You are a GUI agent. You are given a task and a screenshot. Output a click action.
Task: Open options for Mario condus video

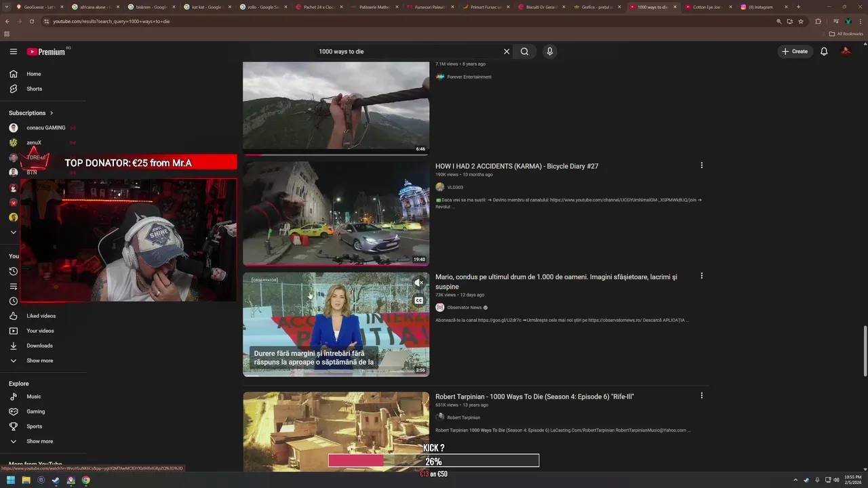tap(701, 276)
